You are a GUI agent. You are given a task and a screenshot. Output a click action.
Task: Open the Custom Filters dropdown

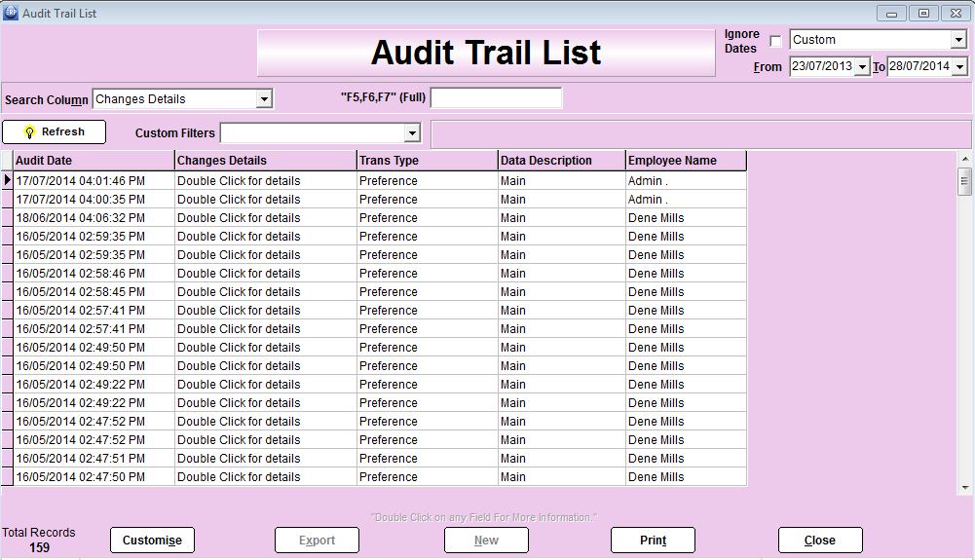[x=412, y=133]
